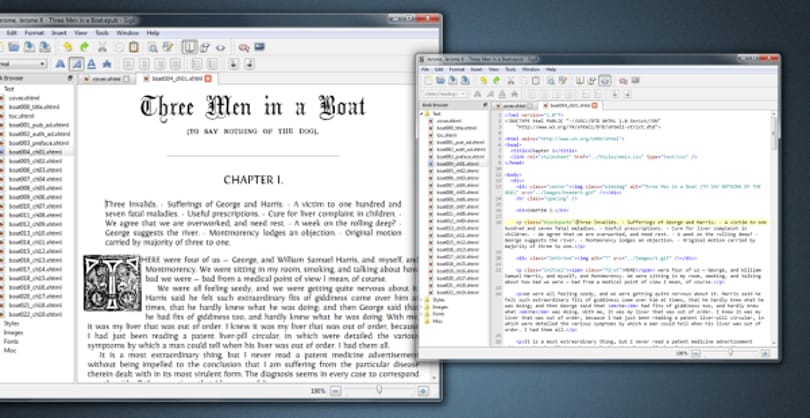The height and width of the screenshot is (418, 810).
Task: Activate Split View icon in Book View window
Action: (205, 48)
